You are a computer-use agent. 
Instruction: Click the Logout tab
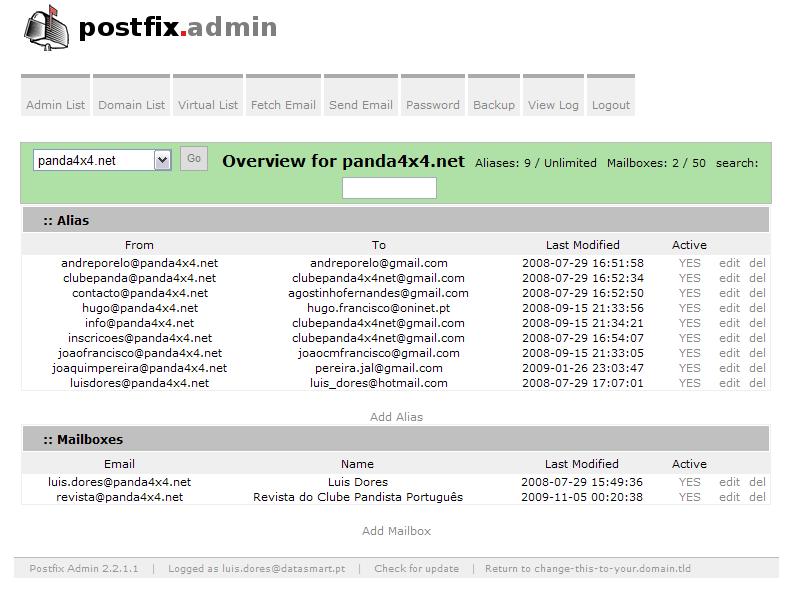(x=611, y=96)
